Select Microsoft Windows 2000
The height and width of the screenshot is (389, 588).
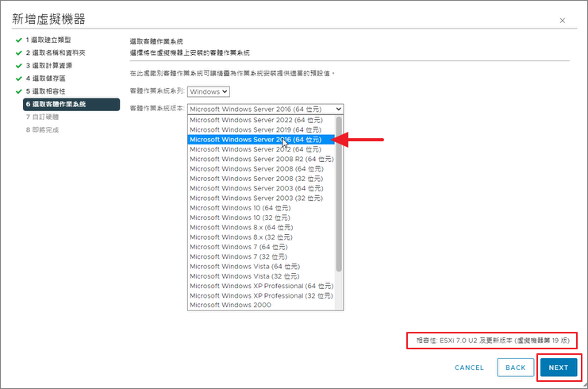(261, 305)
